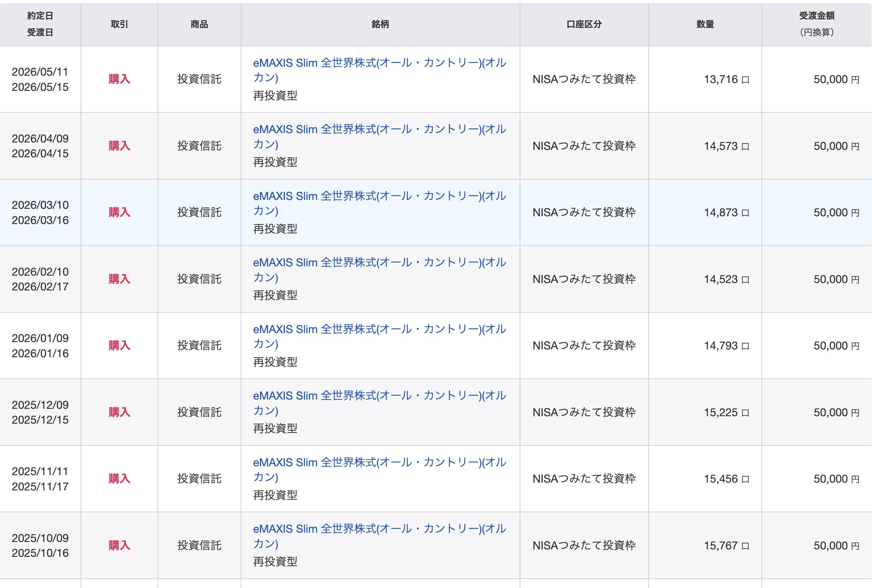Click 投資信託 in the 2025/10/09 row
895x588 pixels.
[x=199, y=545]
